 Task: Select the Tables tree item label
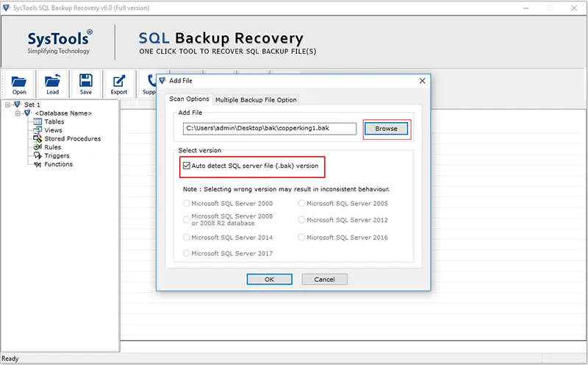click(54, 121)
